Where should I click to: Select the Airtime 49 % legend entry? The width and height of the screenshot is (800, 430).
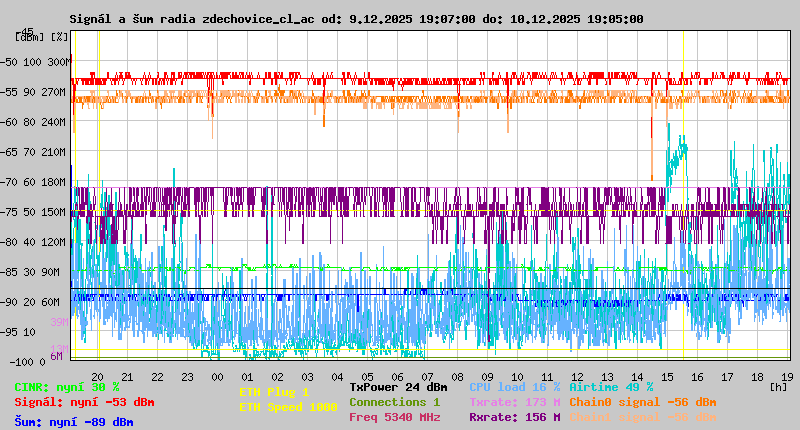point(611,387)
